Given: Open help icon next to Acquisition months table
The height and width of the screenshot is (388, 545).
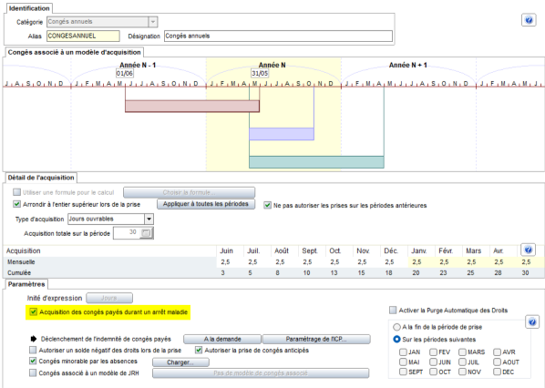Looking at the screenshot, I should point(528,250).
